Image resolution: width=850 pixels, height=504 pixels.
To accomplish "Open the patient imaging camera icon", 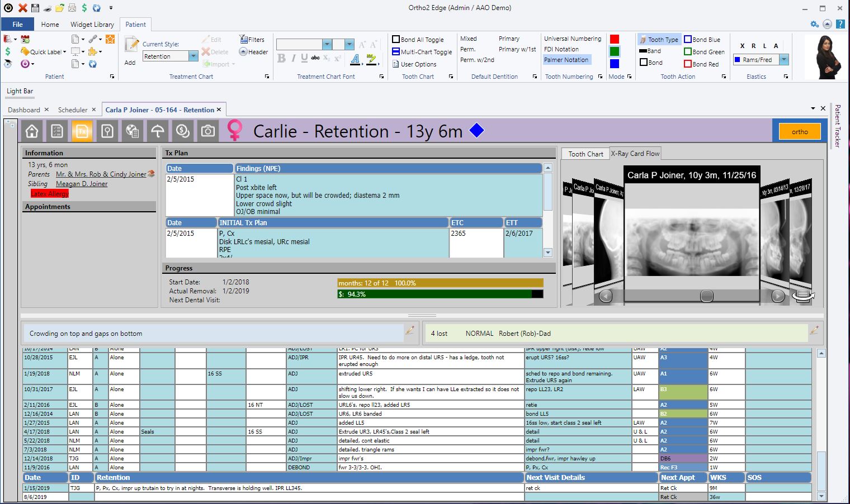I will coord(207,131).
